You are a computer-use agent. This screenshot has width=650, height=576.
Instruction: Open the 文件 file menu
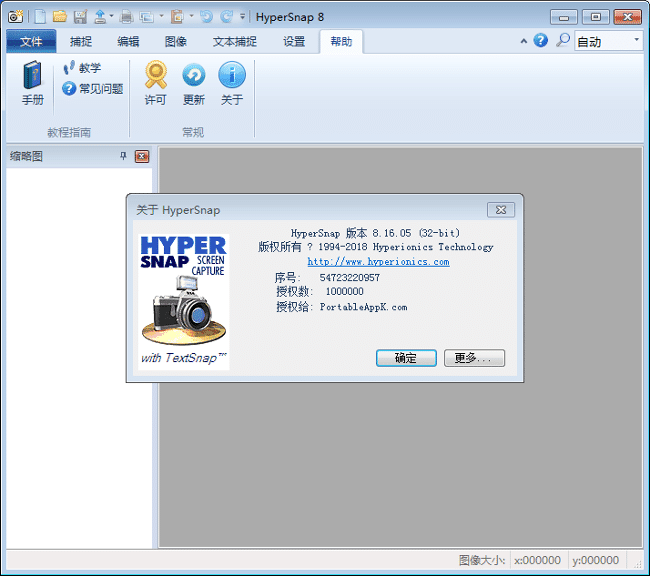pyautogui.click(x=31, y=41)
